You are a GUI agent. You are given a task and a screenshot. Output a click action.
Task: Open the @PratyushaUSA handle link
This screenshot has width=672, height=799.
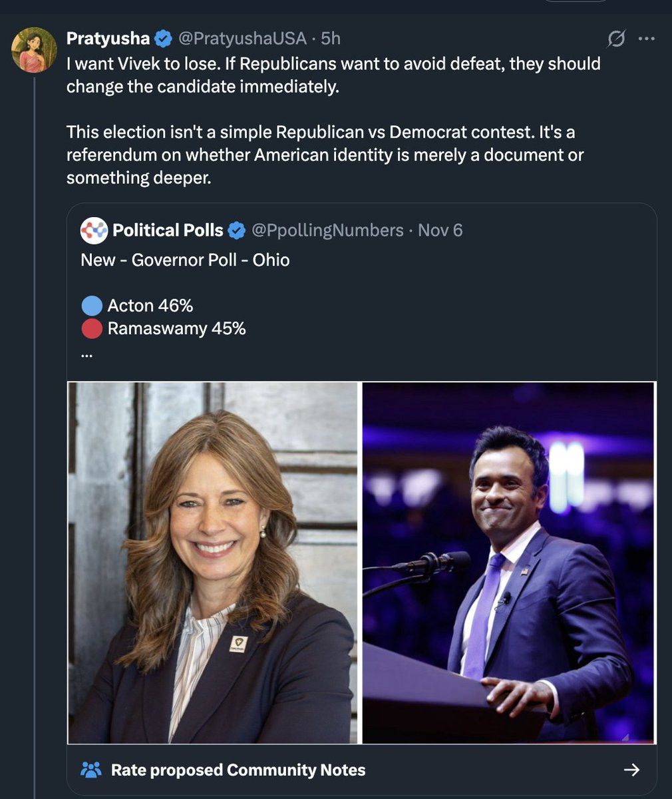click(242, 39)
